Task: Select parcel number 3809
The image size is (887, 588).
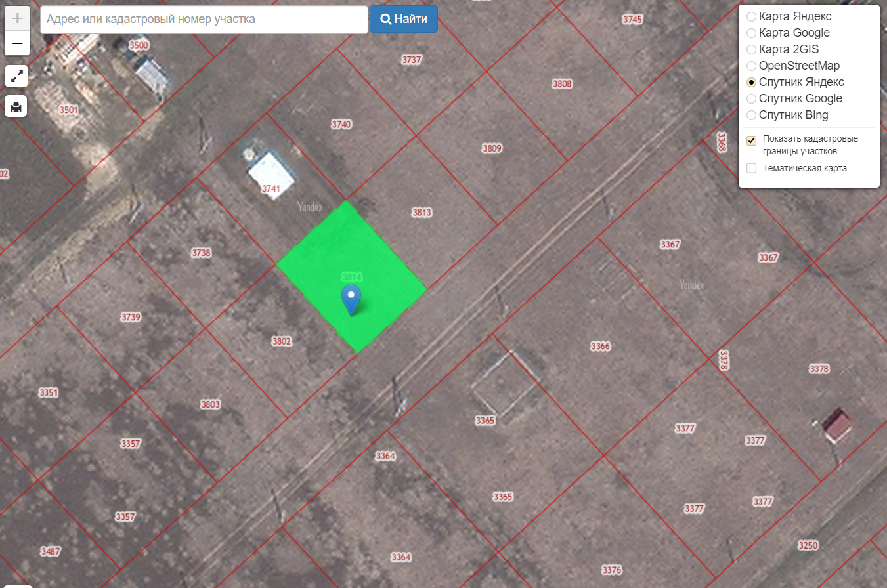Action: 492,148
